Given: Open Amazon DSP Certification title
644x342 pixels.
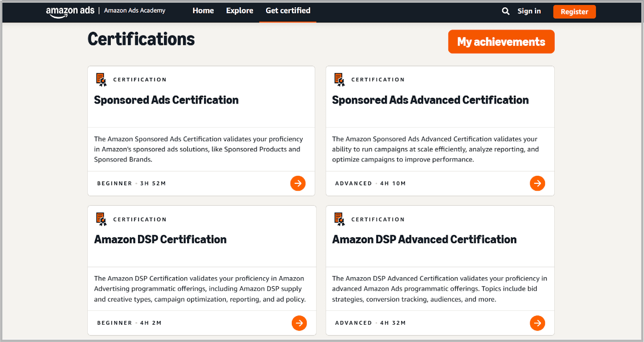Looking at the screenshot, I should 160,239.
